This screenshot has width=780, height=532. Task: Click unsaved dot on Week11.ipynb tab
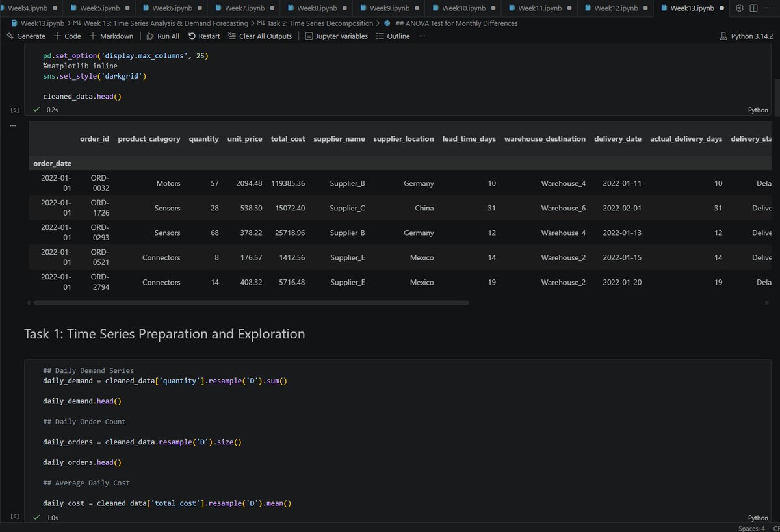pyautogui.click(x=569, y=8)
